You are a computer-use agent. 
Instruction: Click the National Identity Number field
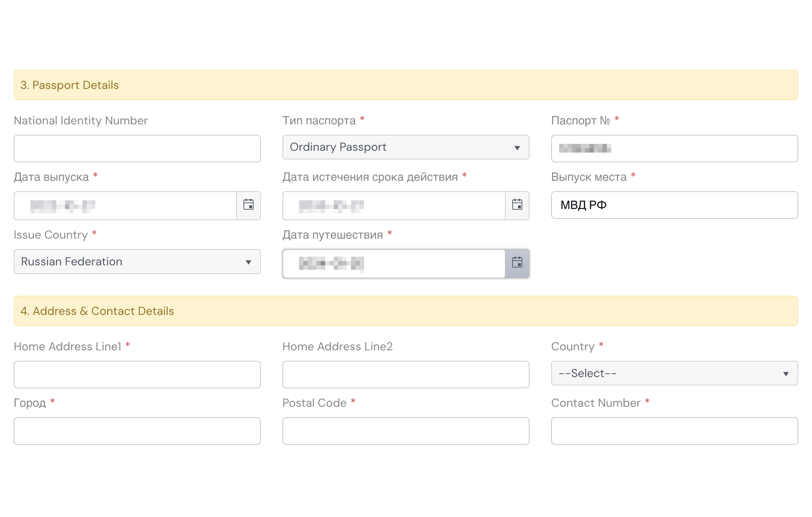click(137, 149)
